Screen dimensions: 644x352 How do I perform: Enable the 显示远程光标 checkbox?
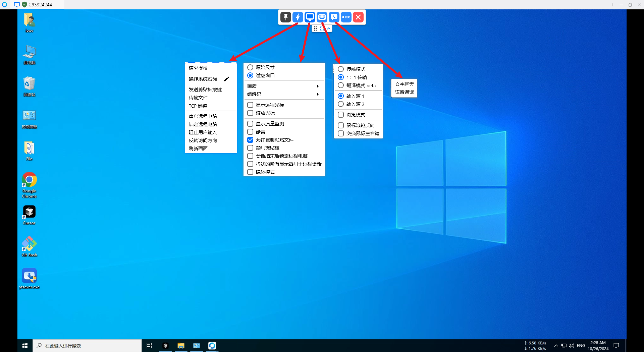[250, 105]
